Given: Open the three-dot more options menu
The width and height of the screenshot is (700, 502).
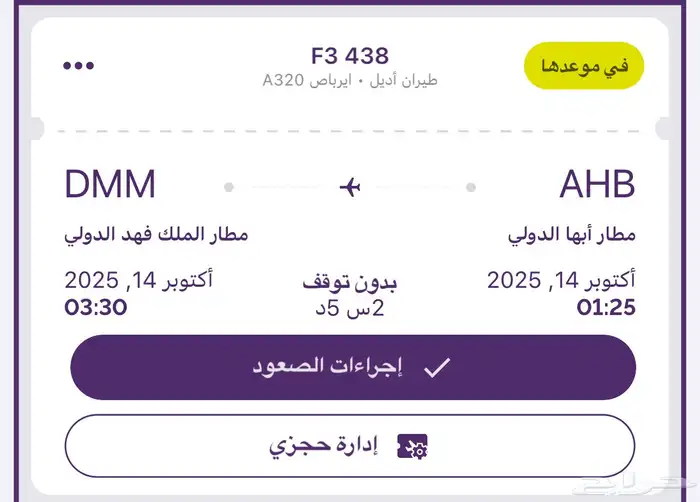Looking at the screenshot, I should coord(79,65).
